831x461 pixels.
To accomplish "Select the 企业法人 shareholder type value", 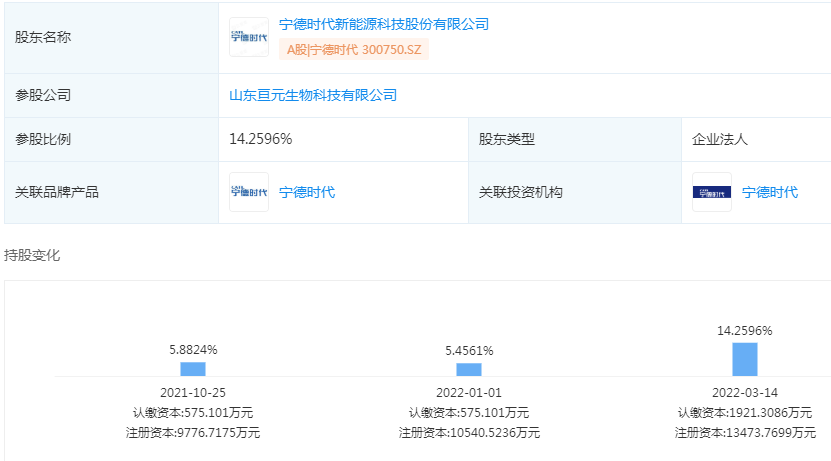I will pos(720,139).
